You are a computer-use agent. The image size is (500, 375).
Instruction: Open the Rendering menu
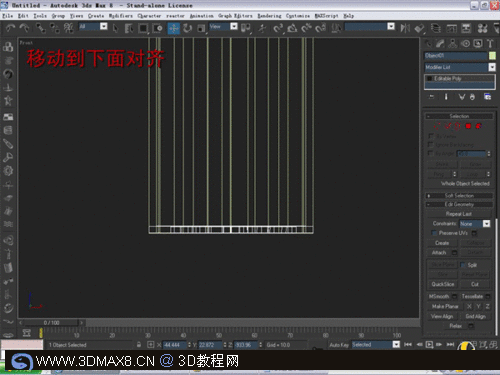[x=269, y=16]
